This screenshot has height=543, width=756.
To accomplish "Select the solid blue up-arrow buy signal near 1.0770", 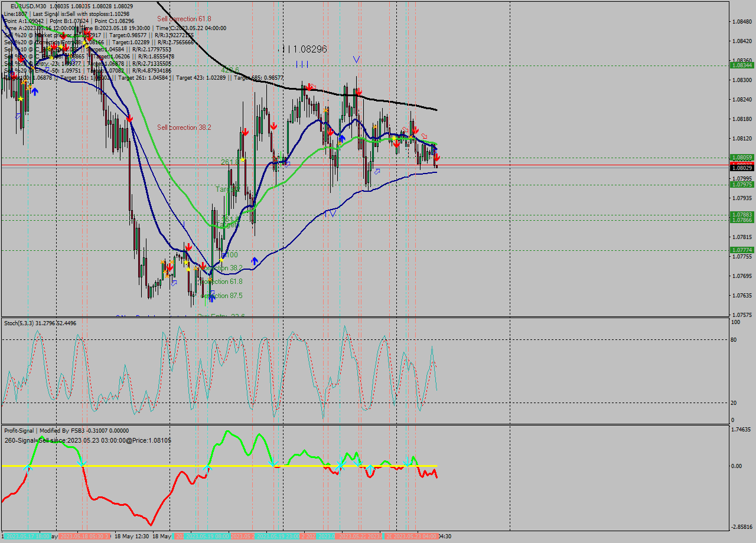I will tap(255, 261).
